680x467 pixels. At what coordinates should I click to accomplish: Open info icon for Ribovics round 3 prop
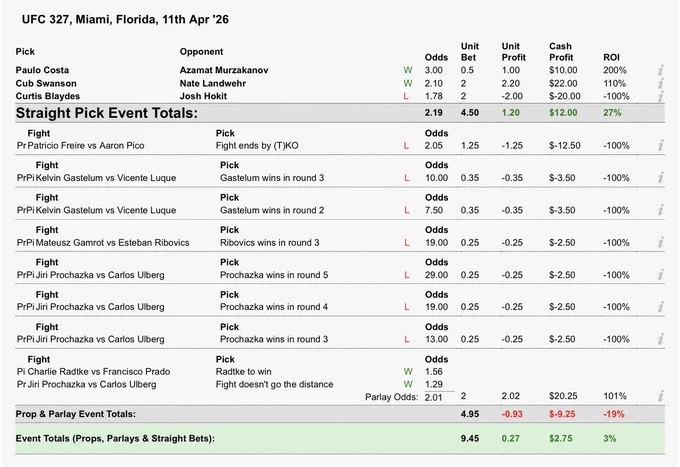660,242
